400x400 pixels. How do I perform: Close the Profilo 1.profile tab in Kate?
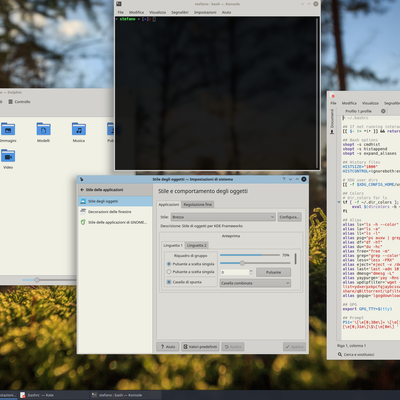pos(383,111)
